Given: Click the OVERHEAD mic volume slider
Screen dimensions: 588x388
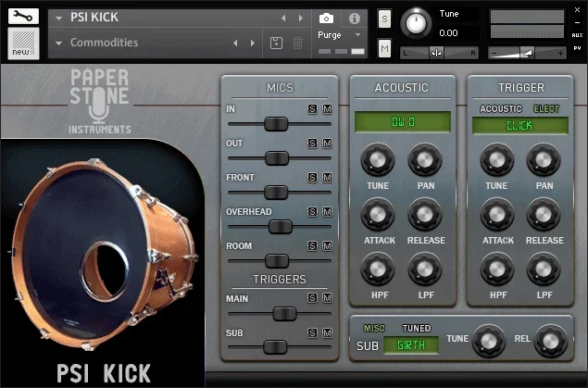Looking at the screenshot, I should pos(281,227).
